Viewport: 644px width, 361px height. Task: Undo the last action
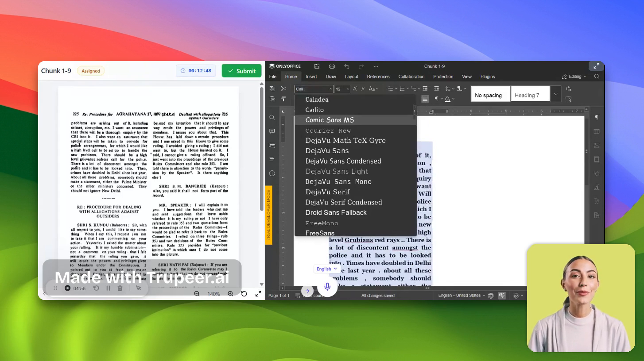point(346,66)
